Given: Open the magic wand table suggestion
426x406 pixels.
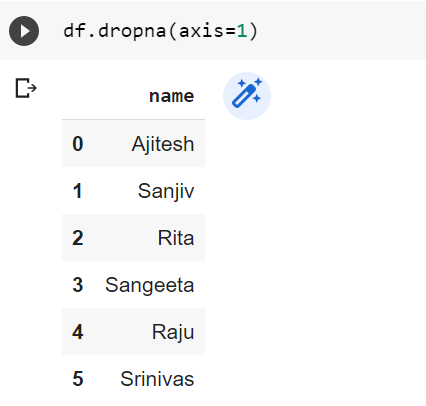Looking at the screenshot, I should (247, 96).
